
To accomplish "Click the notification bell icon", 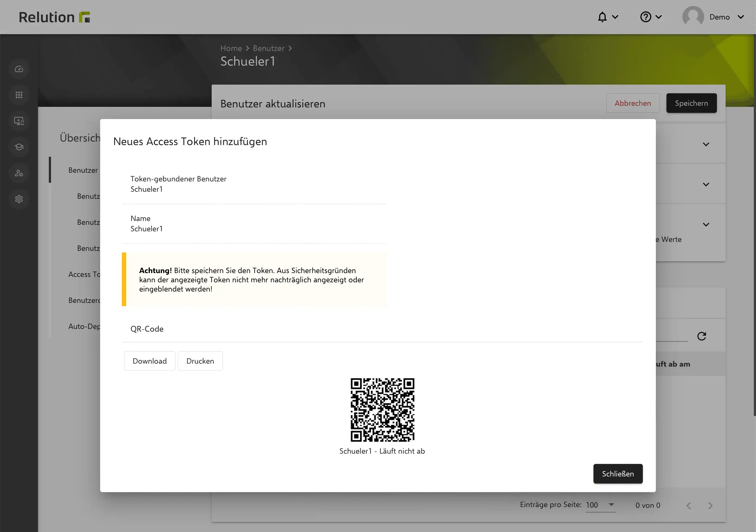I will 602,17.
